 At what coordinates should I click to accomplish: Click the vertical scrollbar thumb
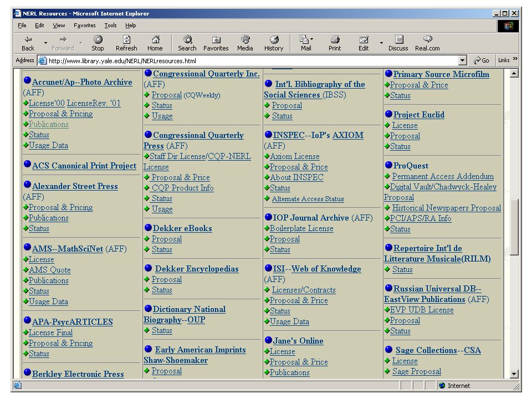point(514,227)
